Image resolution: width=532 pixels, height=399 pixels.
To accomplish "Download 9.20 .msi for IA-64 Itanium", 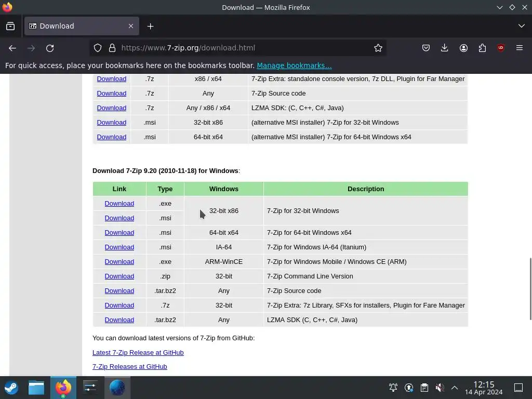I will click(119, 247).
